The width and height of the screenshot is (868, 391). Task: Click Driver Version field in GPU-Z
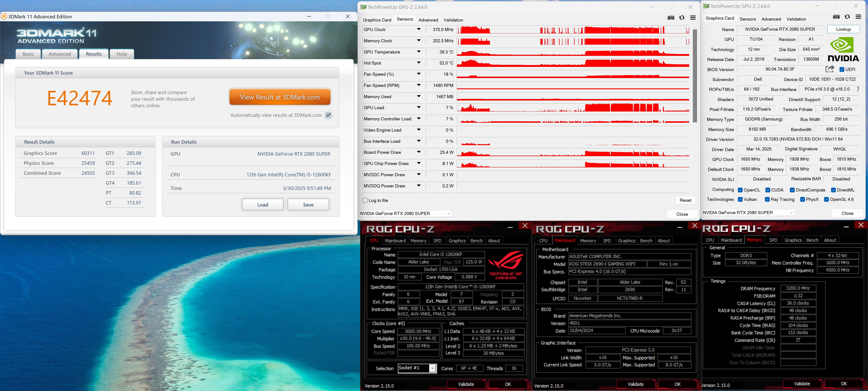tap(798, 139)
